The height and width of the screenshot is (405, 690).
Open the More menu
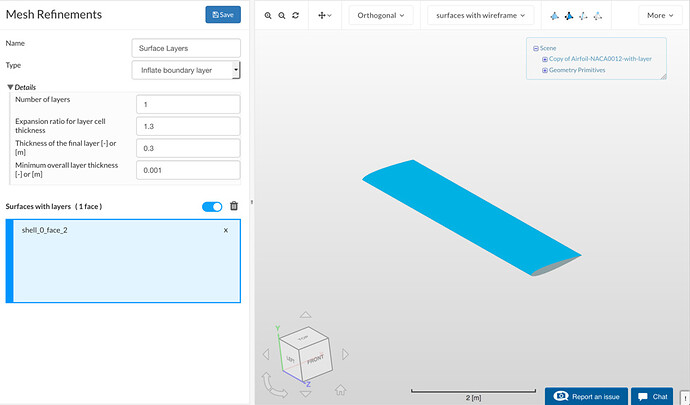tap(660, 15)
